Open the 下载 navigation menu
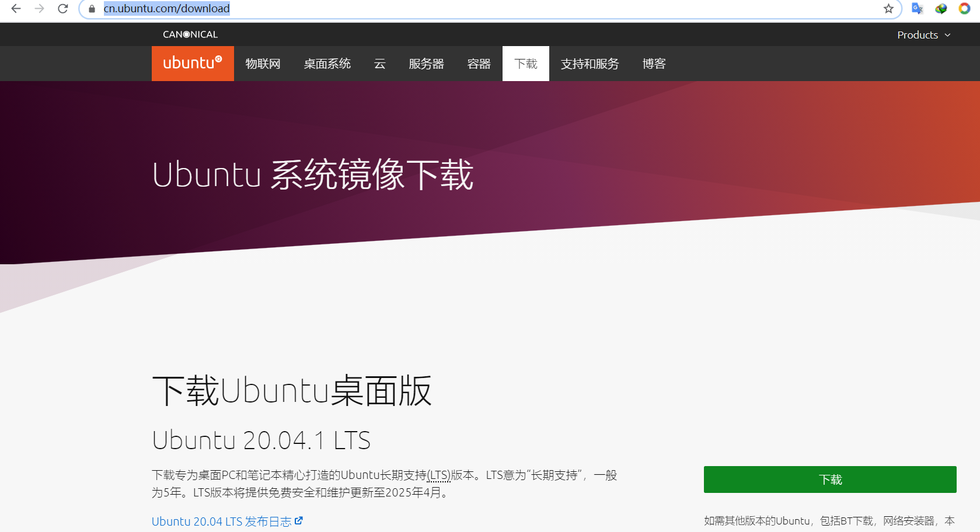The image size is (980, 532). click(525, 64)
